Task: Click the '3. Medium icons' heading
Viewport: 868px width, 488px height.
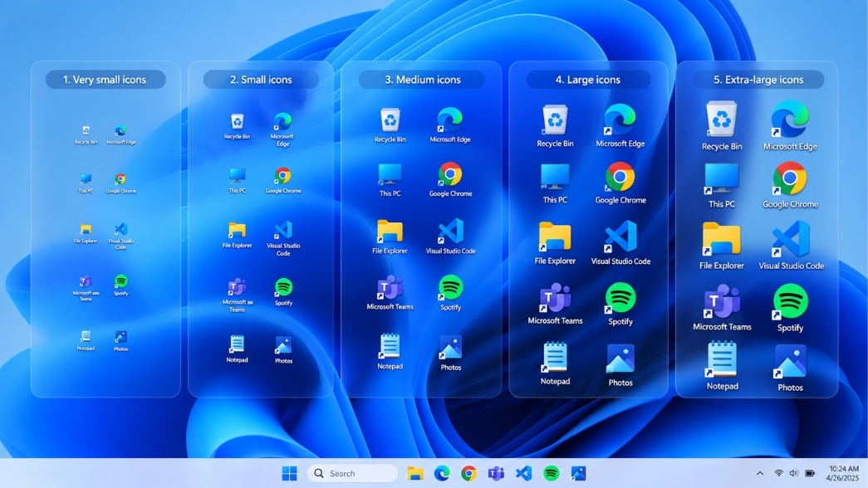Action: tap(423, 80)
